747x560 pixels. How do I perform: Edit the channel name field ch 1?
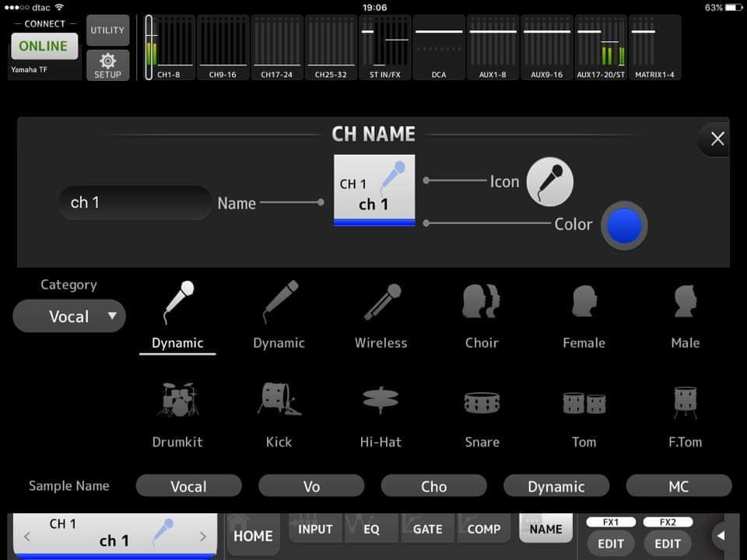[x=135, y=203]
